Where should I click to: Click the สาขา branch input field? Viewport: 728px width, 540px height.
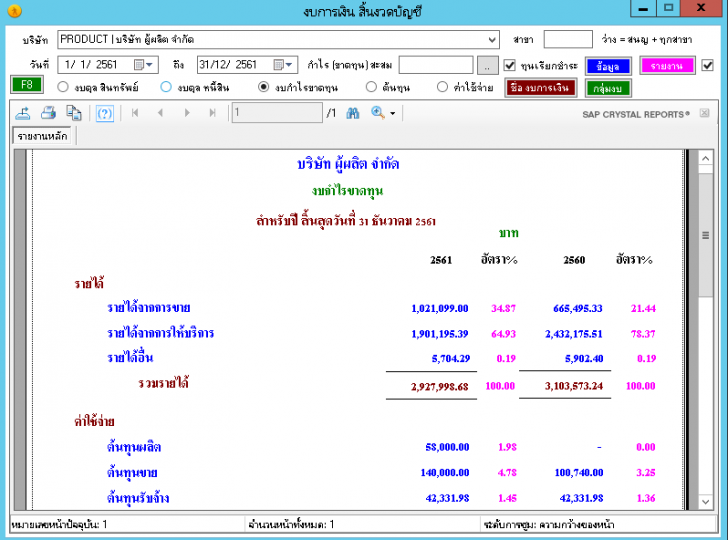click(x=568, y=39)
